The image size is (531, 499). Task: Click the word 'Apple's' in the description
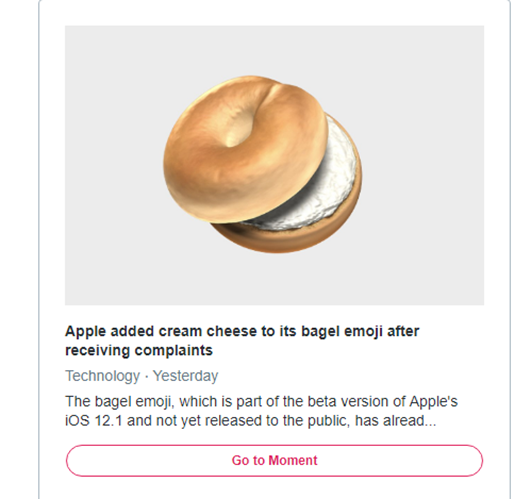coord(433,401)
